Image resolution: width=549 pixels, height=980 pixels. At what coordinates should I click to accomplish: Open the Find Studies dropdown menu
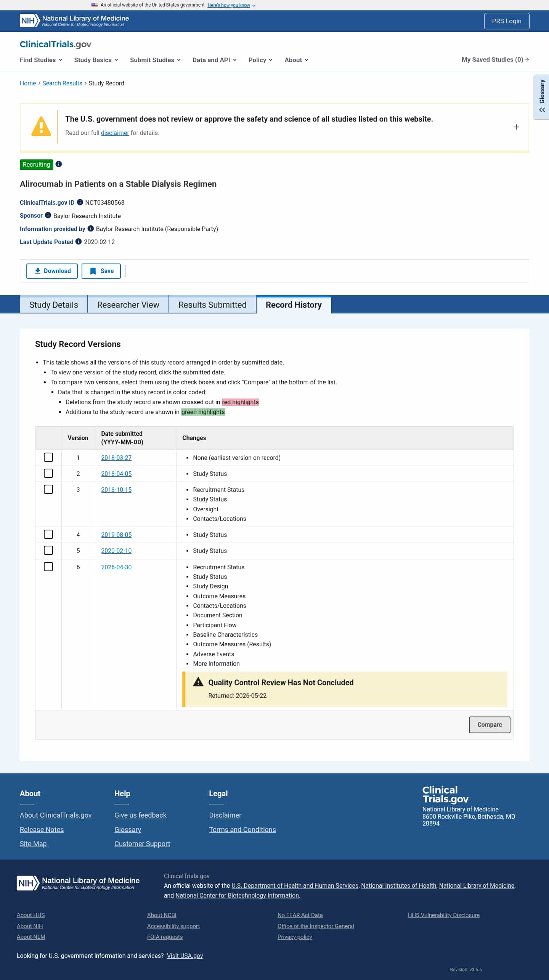pos(41,60)
